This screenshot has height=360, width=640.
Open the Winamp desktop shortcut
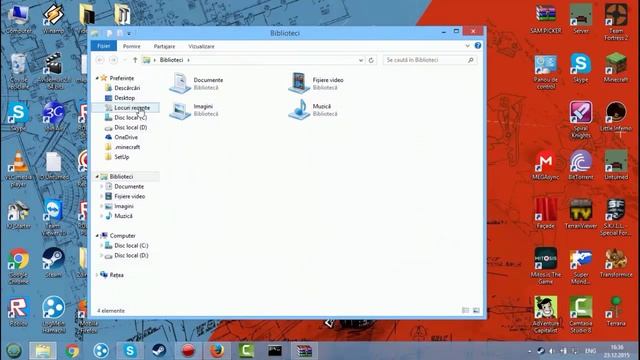point(53,18)
